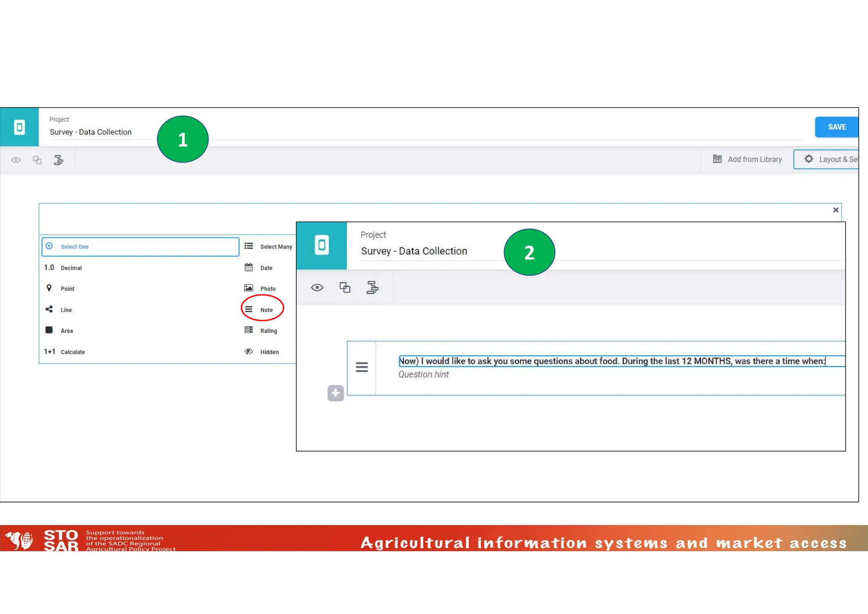Select the Point location question type
Screen dimensions: 868x614
click(67, 288)
